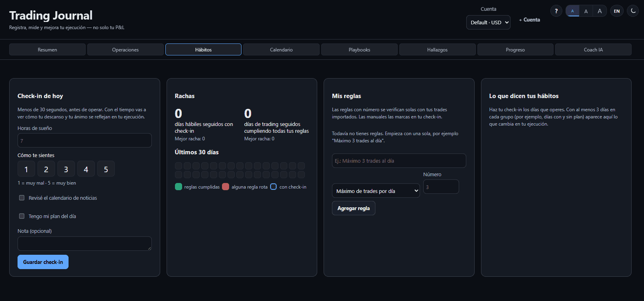Check 'Tengo mi plan del día'

tap(22, 216)
